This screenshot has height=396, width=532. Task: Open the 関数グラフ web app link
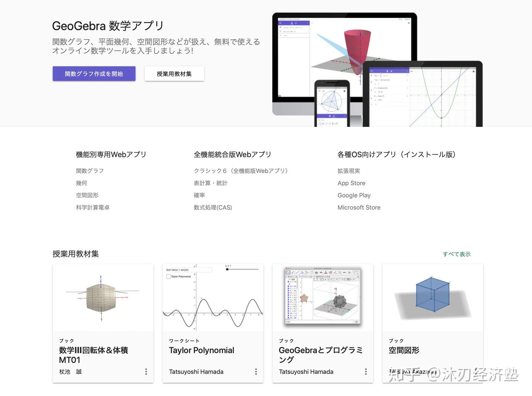pyautogui.click(x=90, y=171)
